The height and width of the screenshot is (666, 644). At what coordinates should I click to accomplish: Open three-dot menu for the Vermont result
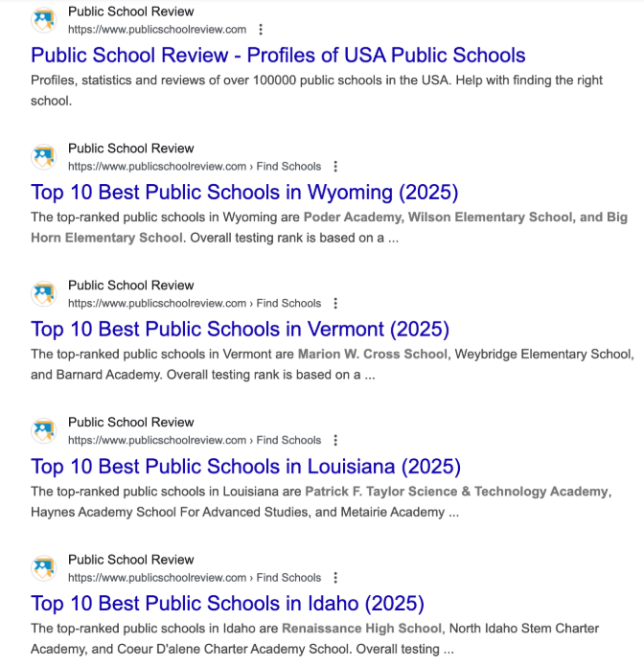pos(335,304)
